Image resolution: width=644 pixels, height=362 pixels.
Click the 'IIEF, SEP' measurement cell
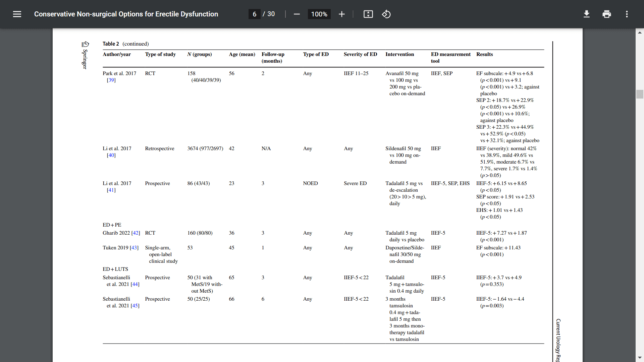[x=442, y=73]
